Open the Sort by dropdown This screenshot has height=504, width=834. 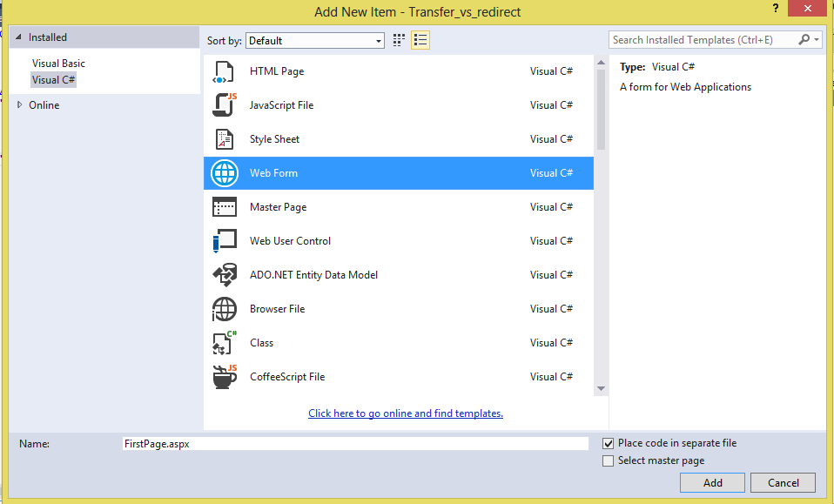[379, 40]
